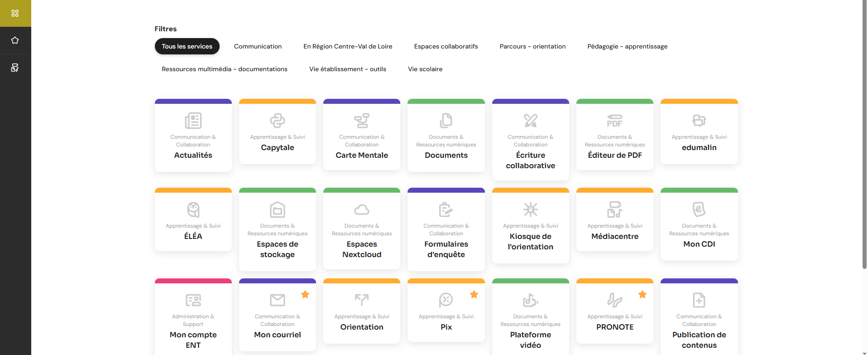The image size is (868, 355).
Task: Click the Espaces de stockage folder icon
Action: [278, 209]
